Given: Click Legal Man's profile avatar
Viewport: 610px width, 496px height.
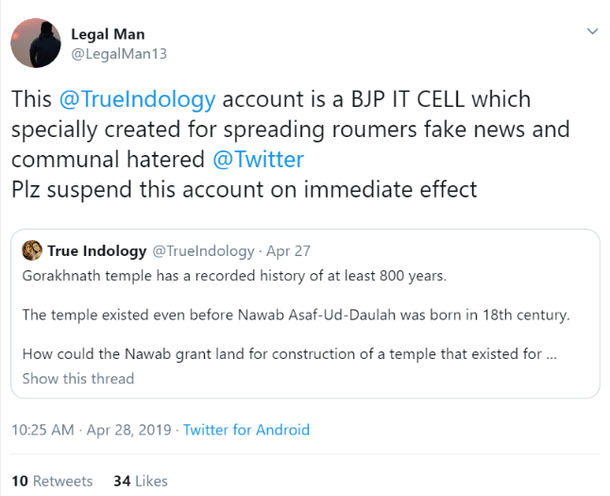Looking at the screenshot, I should point(36,44).
